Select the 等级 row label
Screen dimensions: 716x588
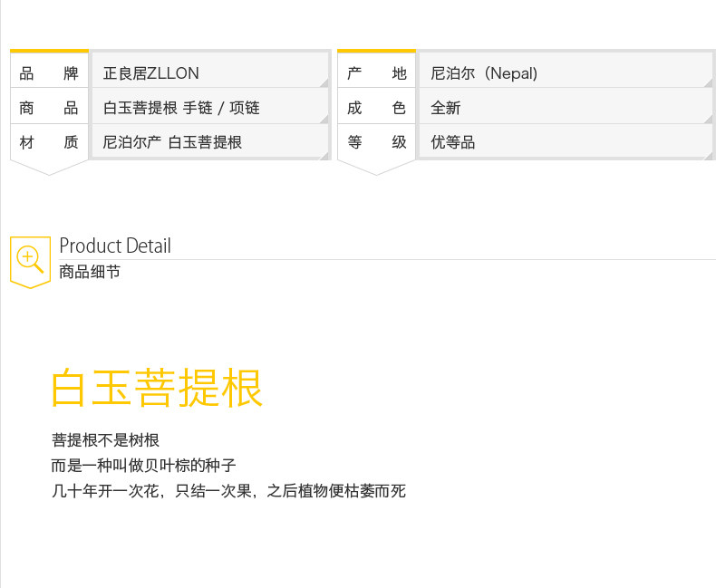pos(376,142)
